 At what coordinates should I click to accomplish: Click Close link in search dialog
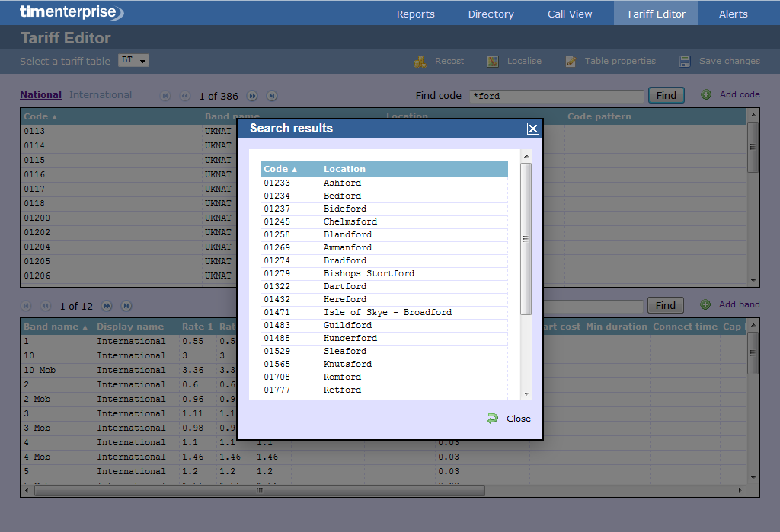click(518, 419)
